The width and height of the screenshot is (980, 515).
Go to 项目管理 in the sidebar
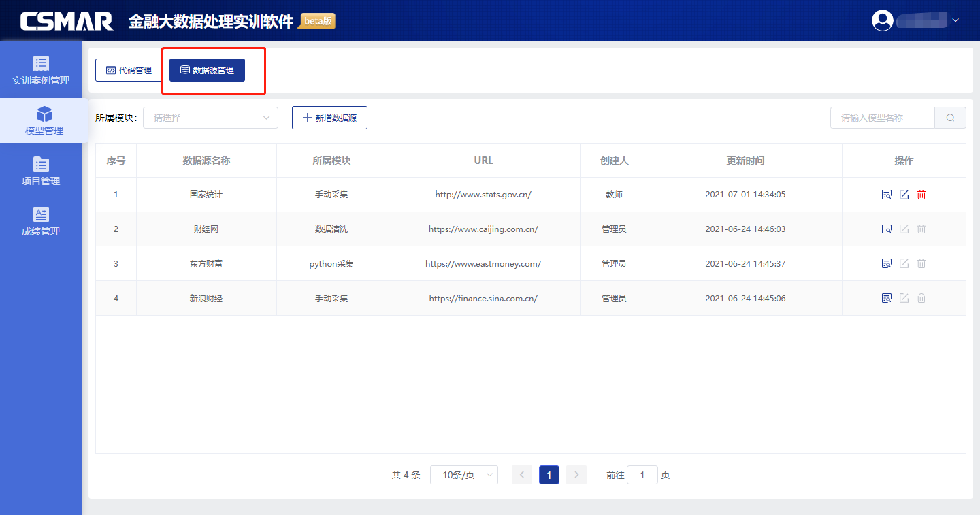(41, 171)
